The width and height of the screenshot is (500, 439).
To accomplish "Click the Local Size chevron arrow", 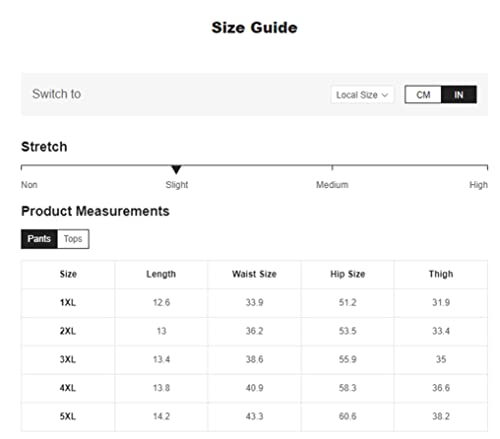I will tap(385, 95).
